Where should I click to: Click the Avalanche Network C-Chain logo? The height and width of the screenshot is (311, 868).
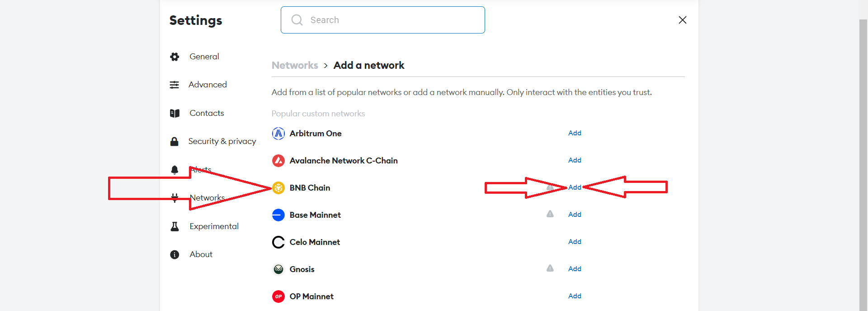point(278,160)
